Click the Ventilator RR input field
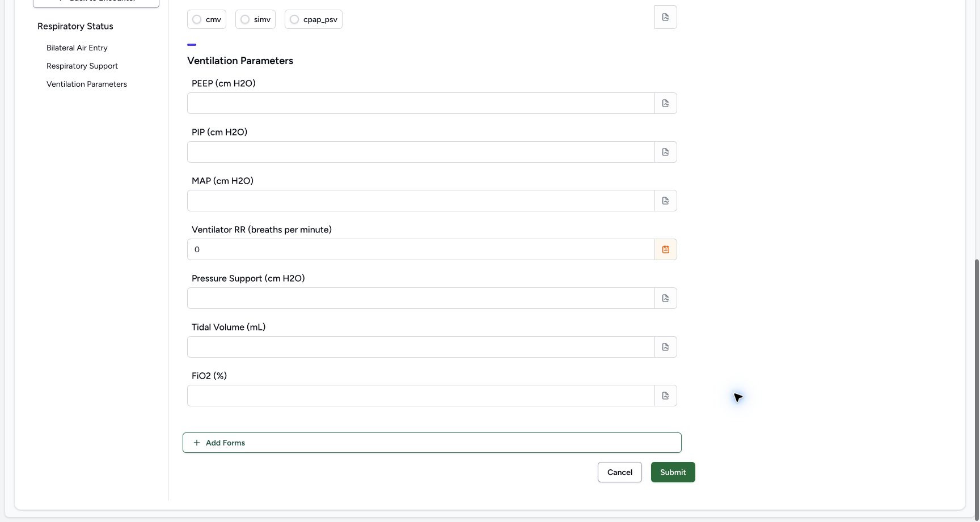Image resolution: width=980 pixels, height=522 pixels. click(421, 249)
